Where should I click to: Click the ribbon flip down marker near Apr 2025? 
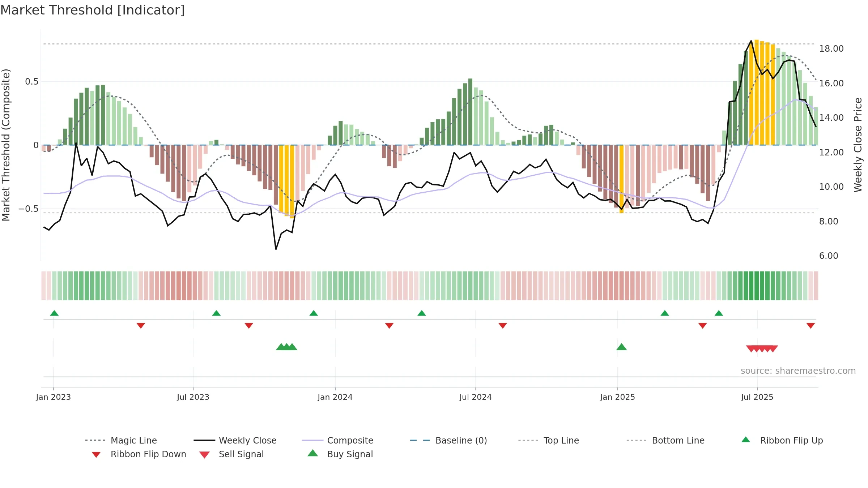click(x=703, y=326)
